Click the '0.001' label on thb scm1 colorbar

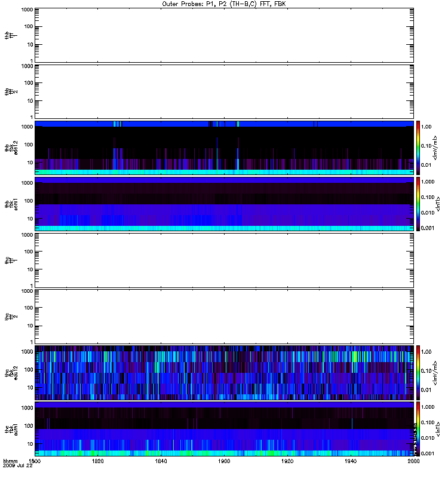tap(428, 228)
